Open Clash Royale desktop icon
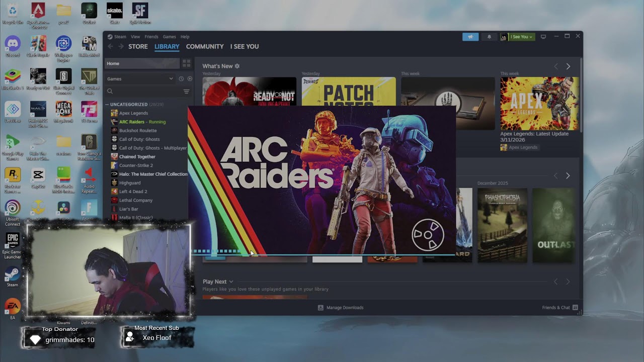 38,46
